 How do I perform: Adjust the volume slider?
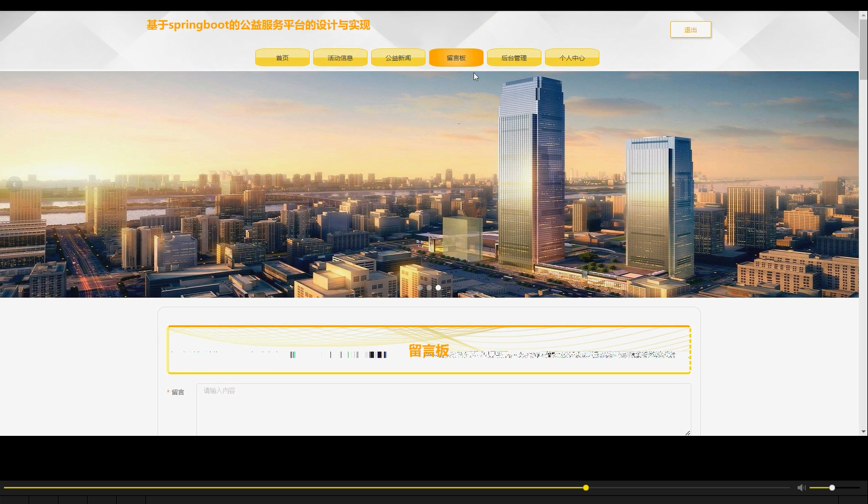coord(831,487)
